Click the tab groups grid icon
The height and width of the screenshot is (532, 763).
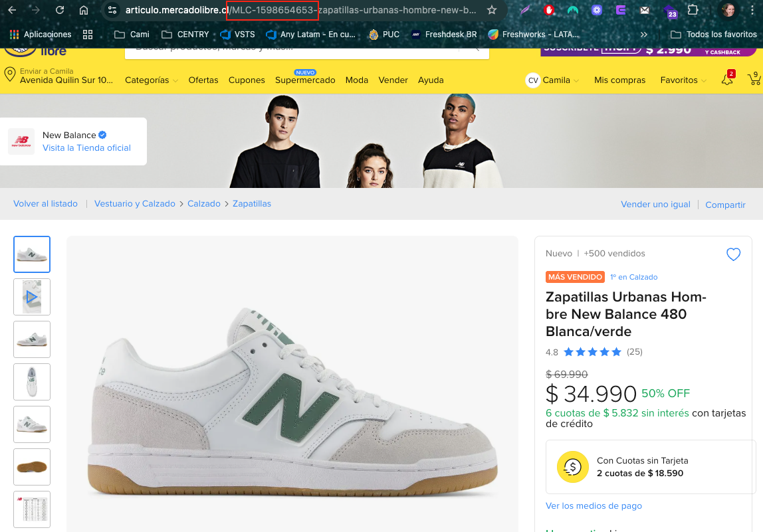(88, 34)
